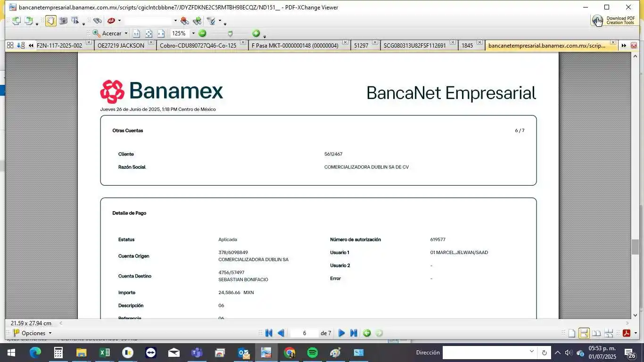Click green minus zoom out button
Screen dimensions: 644x362
click(x=202, y=33)
